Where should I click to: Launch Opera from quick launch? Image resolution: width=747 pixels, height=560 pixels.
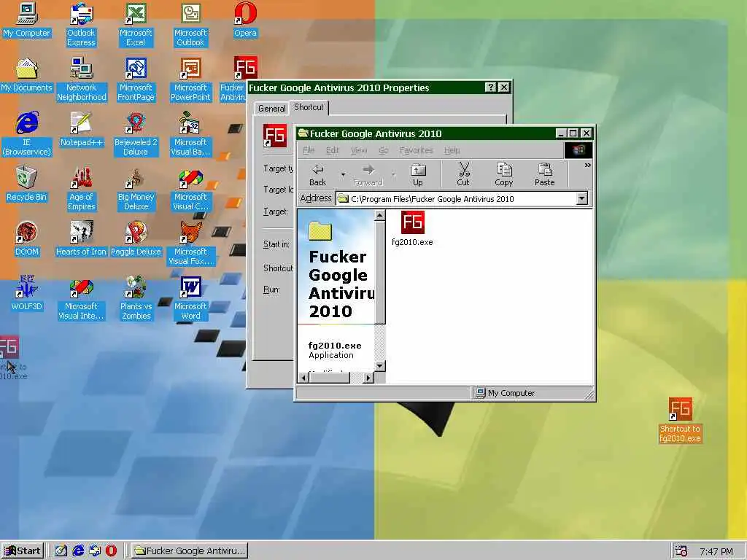tap(111, 551)
